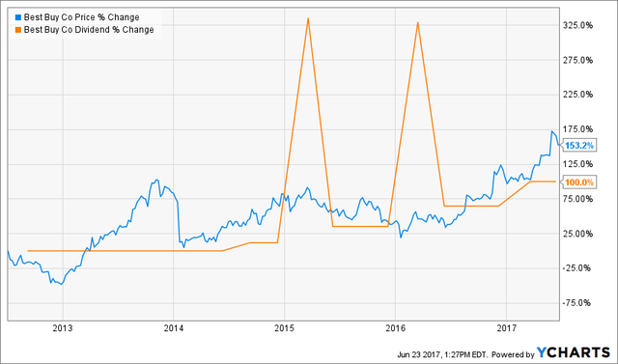Click the 2017 x-axis label
Screen dimensions: 618x364
pyautogui.click(x=506, y=328)
